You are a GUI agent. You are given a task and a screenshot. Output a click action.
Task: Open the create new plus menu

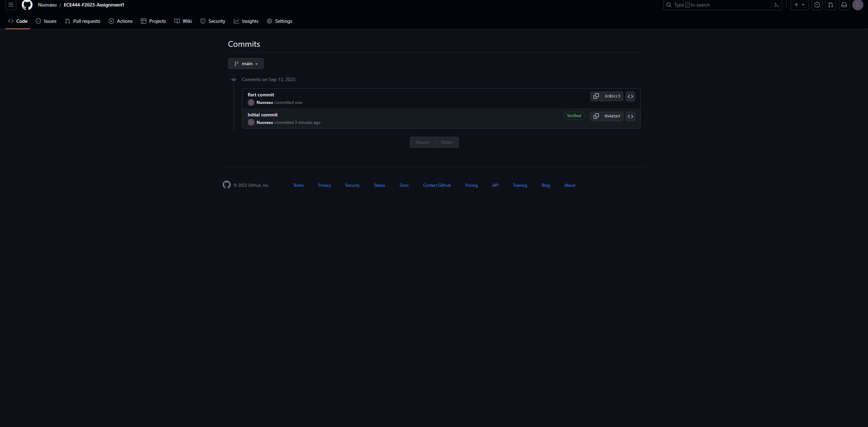(x=799, y=5)
